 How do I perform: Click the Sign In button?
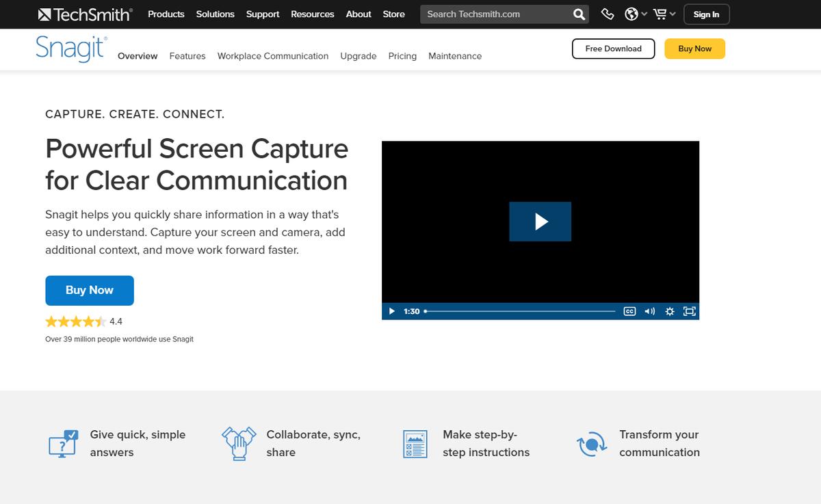[x=706, y=14]
